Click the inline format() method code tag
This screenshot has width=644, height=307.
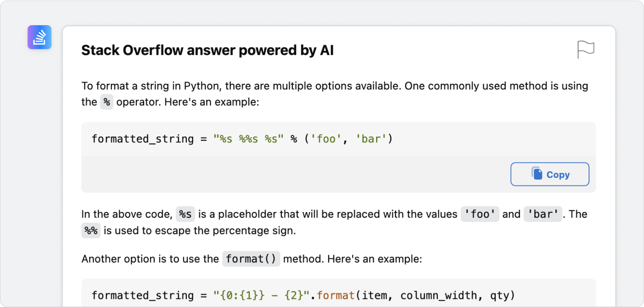251,259
